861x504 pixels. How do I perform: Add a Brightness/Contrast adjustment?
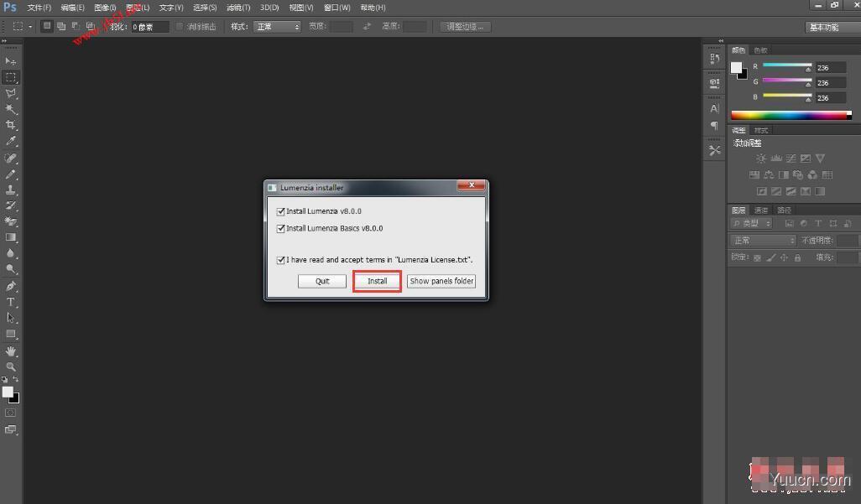click(761, 158)
